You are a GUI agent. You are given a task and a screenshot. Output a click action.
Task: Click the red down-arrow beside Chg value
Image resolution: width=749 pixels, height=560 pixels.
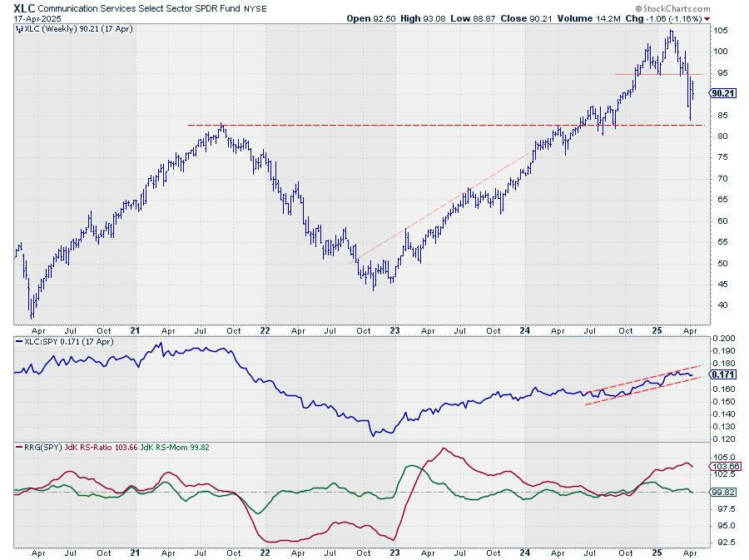point(707,18)
